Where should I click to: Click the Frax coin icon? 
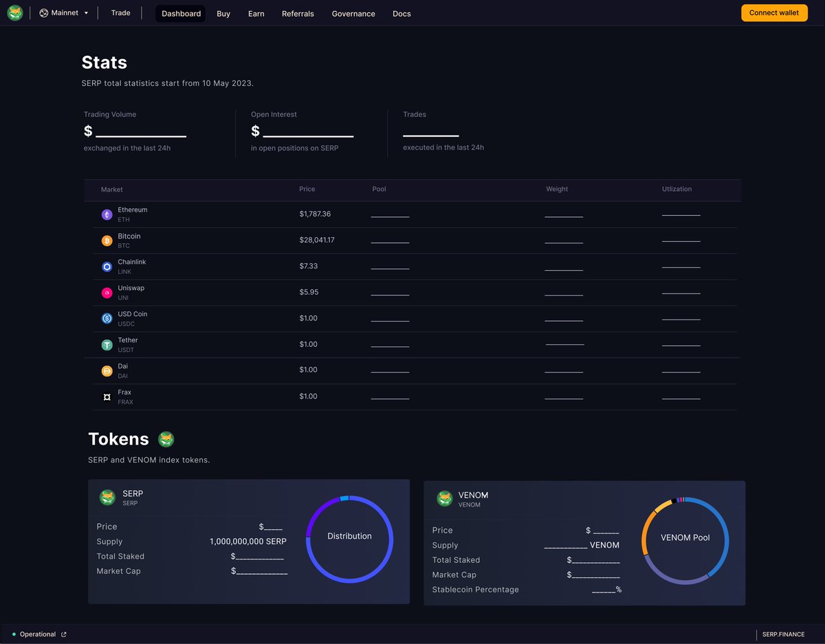(107, 397)
